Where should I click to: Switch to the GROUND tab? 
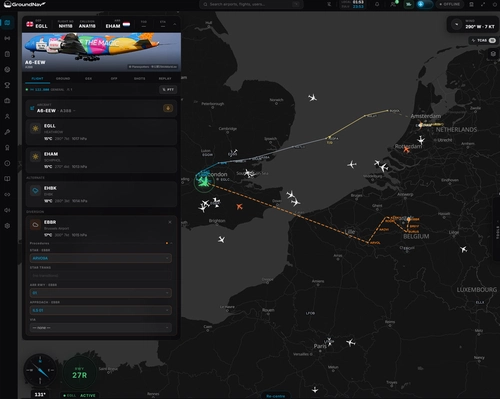[x=63, y=79]
